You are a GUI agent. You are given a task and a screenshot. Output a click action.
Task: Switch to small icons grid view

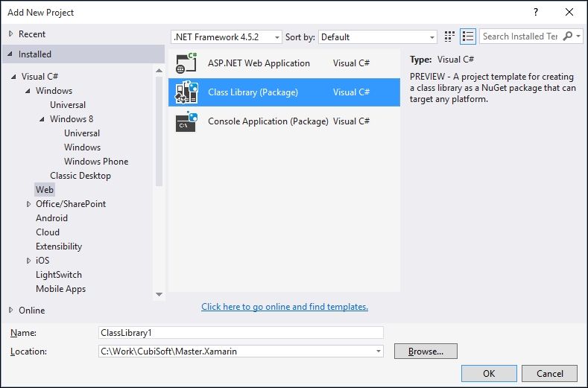pos(449,36)
